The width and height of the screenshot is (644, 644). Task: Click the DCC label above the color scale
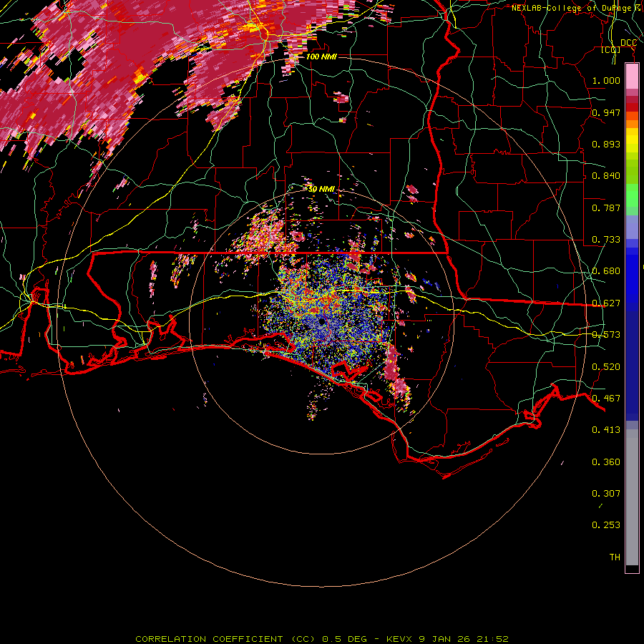pos(628,43)
